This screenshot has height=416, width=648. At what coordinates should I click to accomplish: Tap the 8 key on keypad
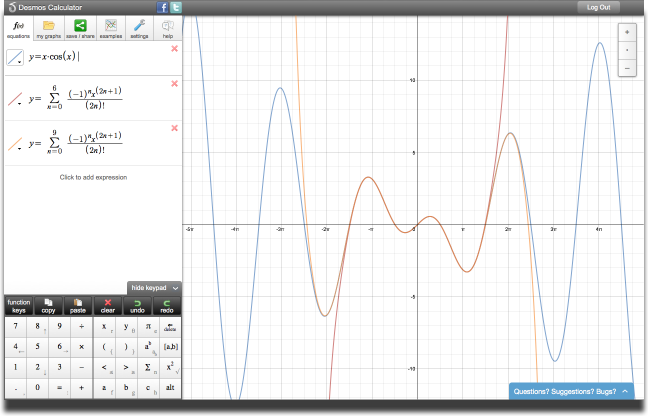tap(38, 327)
